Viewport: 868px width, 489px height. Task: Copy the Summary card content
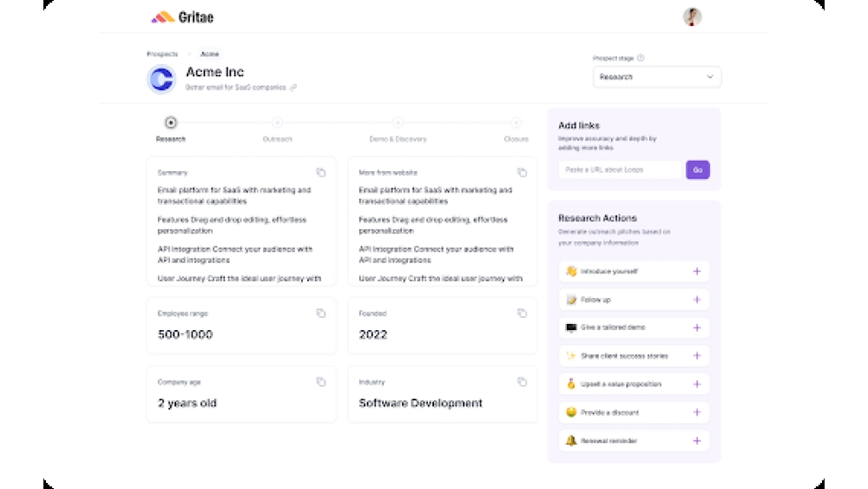click(321, 173)
